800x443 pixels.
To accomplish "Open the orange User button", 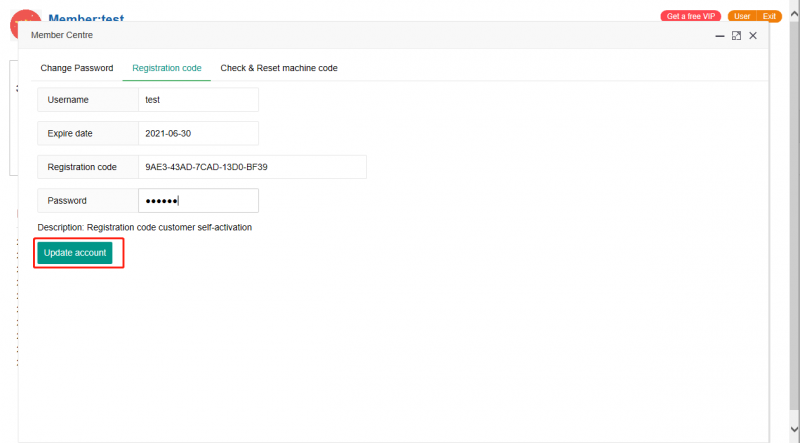I will coord(741,16).
